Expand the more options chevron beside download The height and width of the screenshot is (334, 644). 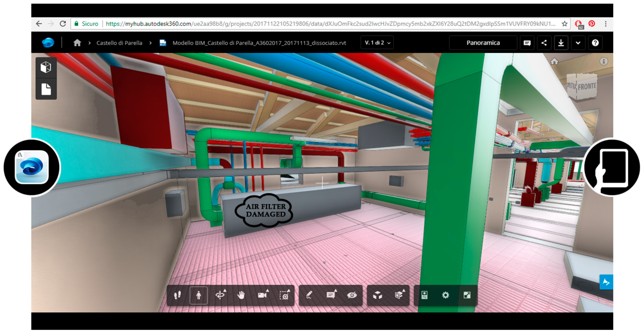578,43
